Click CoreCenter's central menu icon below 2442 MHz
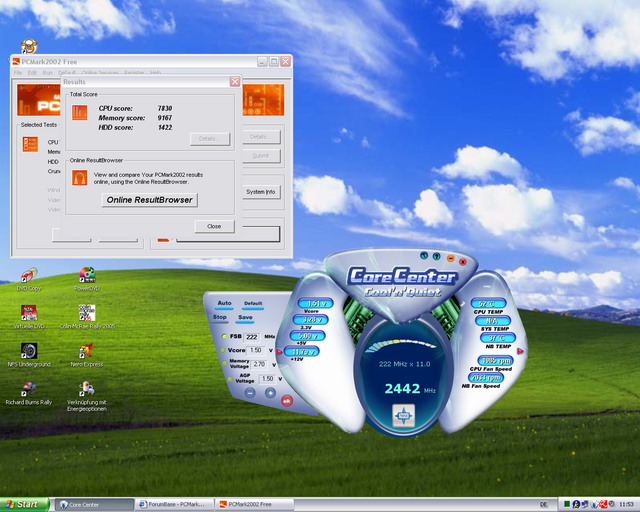The width and height of the screenshot is (640, 512). (x=403, y=416)
